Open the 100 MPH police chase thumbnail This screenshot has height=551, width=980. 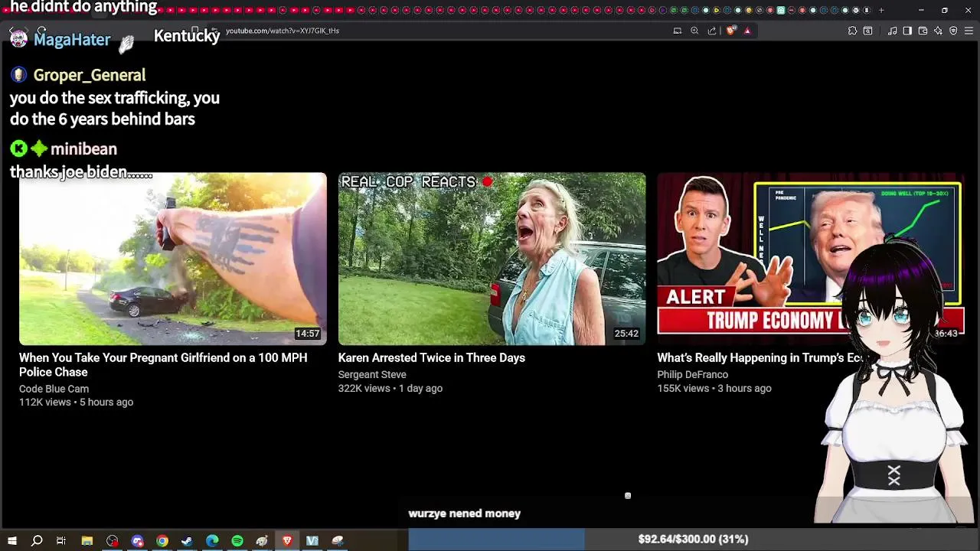click(172, 259)
